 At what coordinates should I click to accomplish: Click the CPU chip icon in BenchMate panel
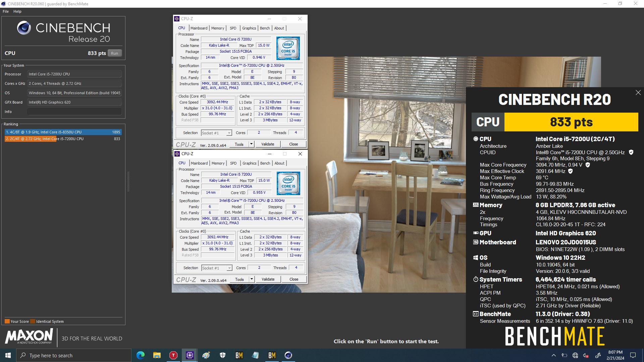point(476,139)
